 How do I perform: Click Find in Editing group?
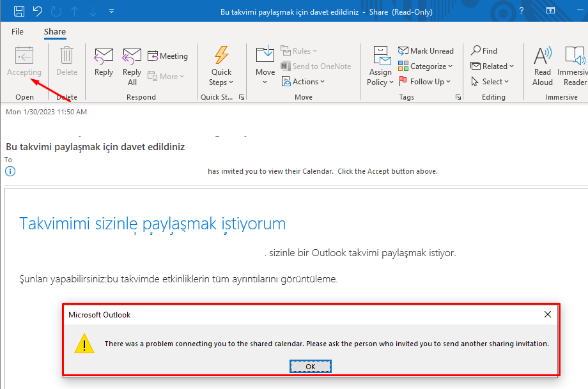click(484, 51)
